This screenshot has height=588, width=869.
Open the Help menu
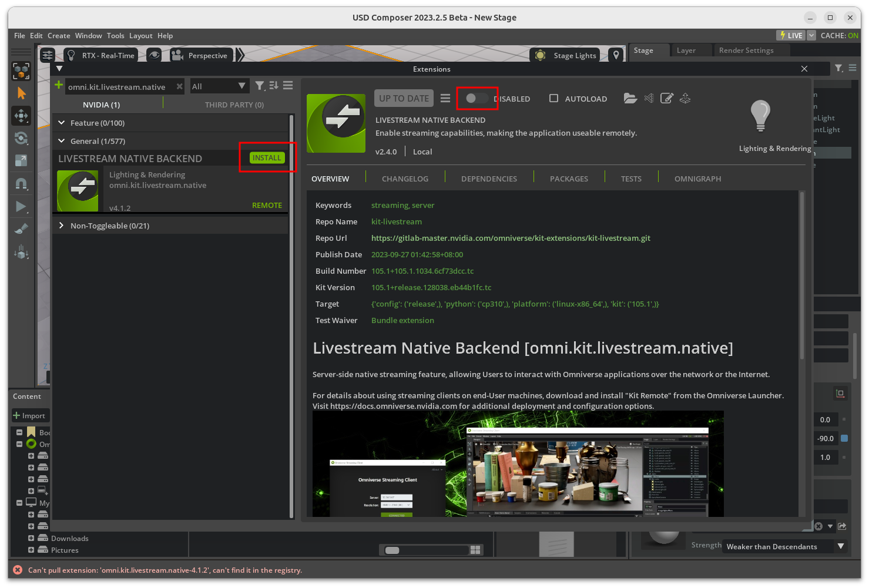pyautogui.click(x=165, y=36)
